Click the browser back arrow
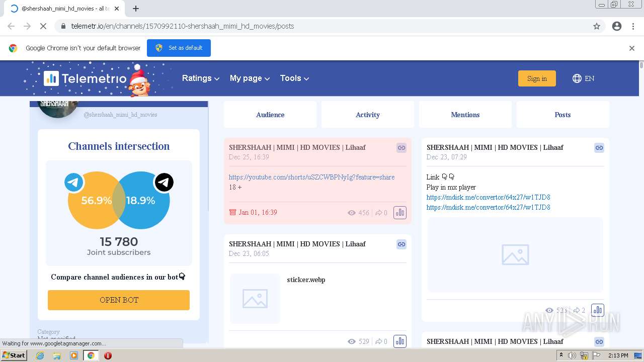 tap(11, 26)
